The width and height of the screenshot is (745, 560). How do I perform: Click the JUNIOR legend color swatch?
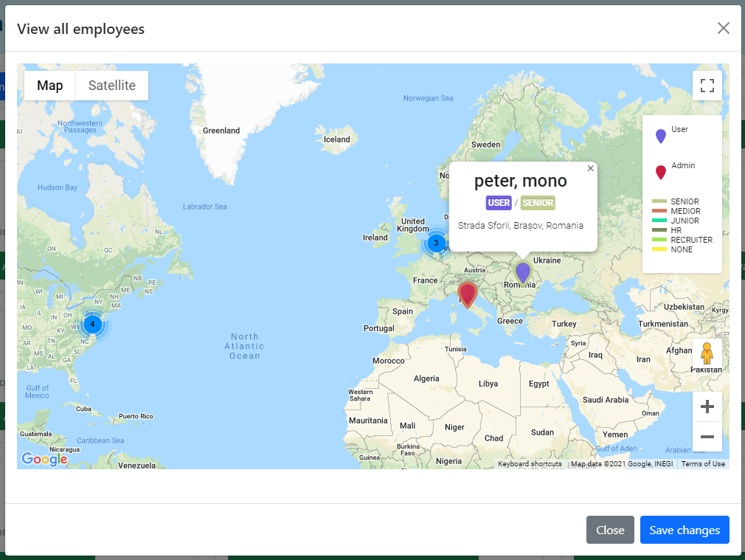tap(659, 221)
